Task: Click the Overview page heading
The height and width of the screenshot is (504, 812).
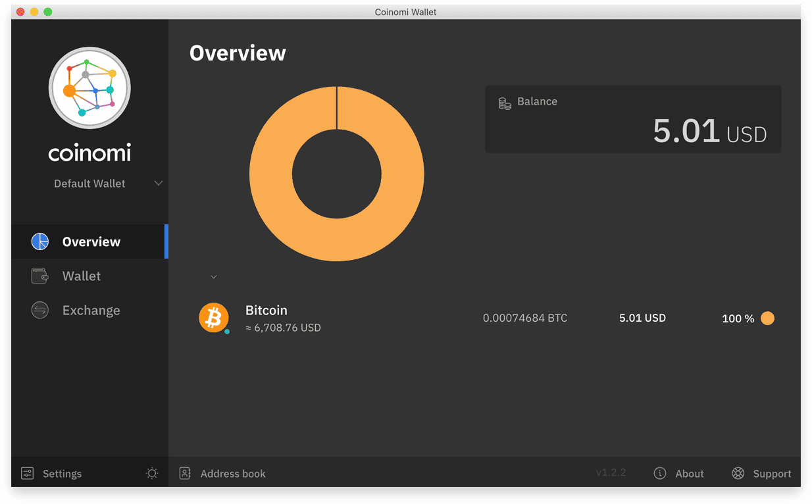Action: click(x=238, y=53)
